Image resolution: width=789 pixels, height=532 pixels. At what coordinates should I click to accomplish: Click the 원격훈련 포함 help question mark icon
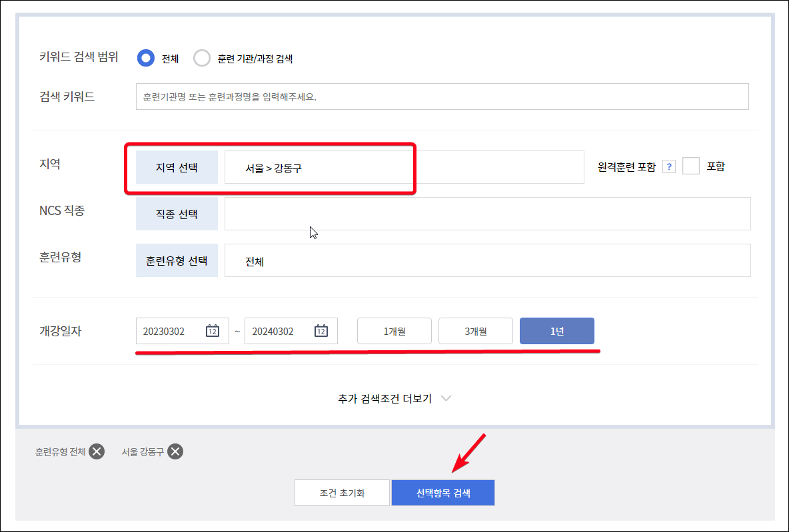tap(668, 166)
